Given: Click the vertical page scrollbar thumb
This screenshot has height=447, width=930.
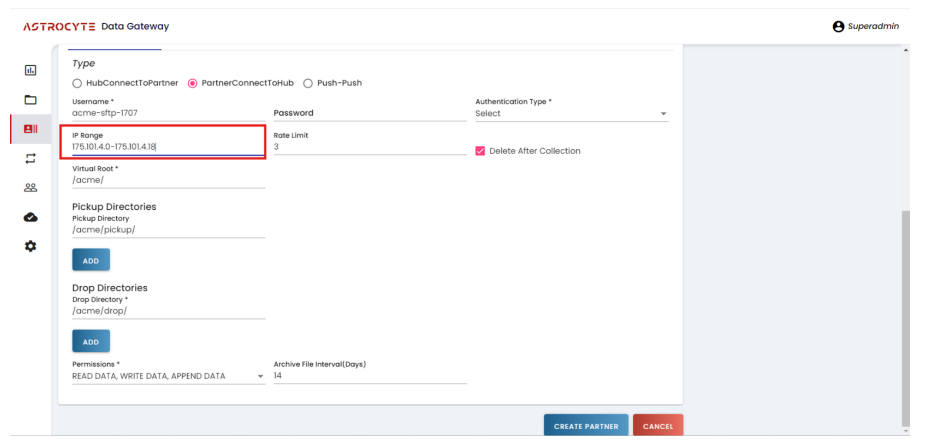Looking at the screenshot, I should (906, 315).
